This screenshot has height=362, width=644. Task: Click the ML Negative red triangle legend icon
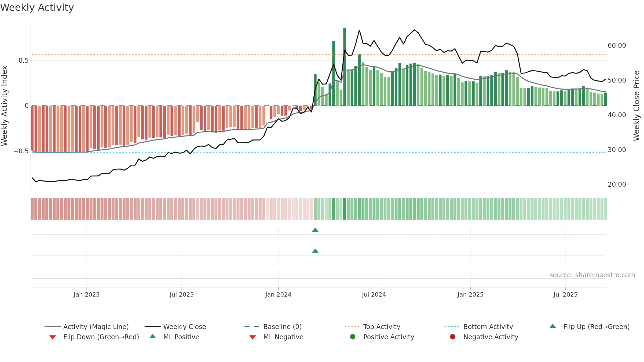tap(253, 337)
